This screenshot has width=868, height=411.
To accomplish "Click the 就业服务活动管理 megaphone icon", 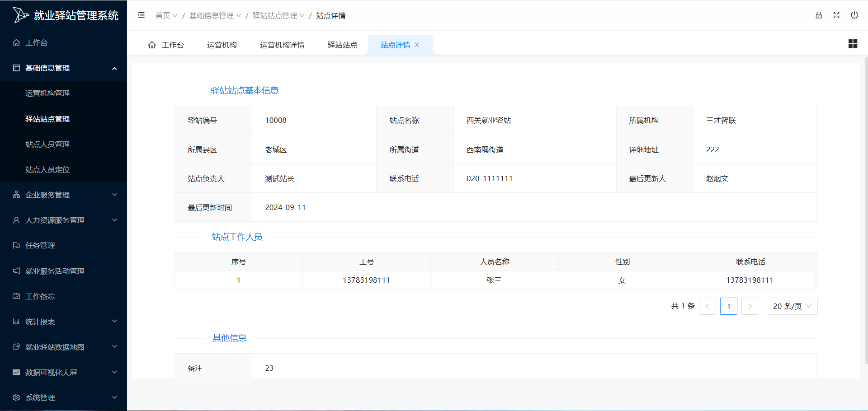I will [x=16, y=271].
